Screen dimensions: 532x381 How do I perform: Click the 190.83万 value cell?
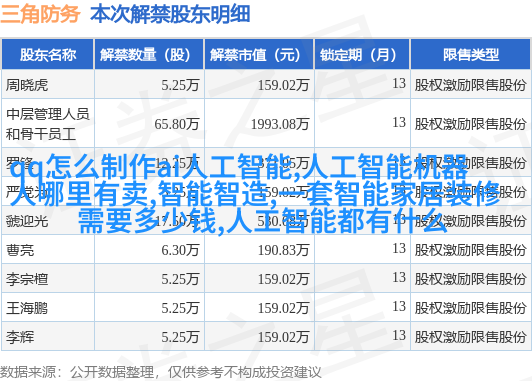coord(284,250)
